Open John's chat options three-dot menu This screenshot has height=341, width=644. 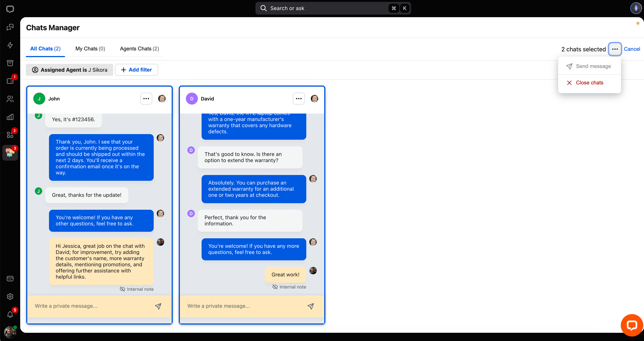(x=146, y=99)
